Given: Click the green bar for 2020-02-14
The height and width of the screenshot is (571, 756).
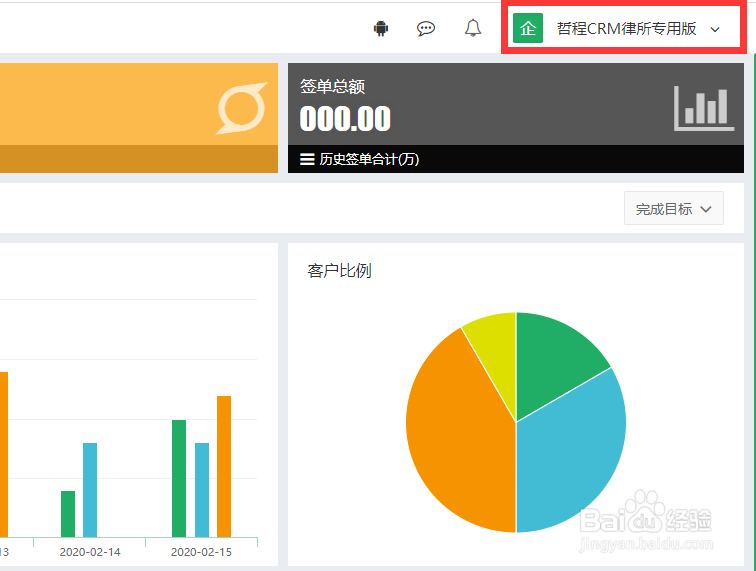Looking at the screenshot, I should [x=68, y=514].
